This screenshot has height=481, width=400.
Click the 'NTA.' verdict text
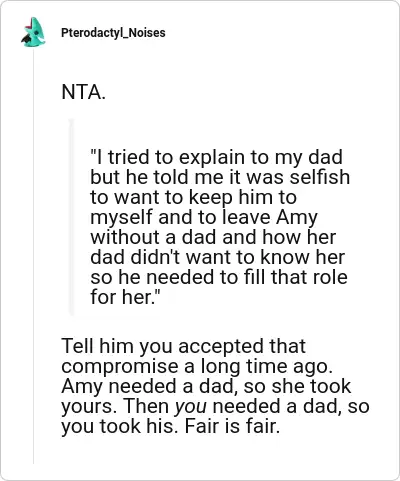point(83,92)
